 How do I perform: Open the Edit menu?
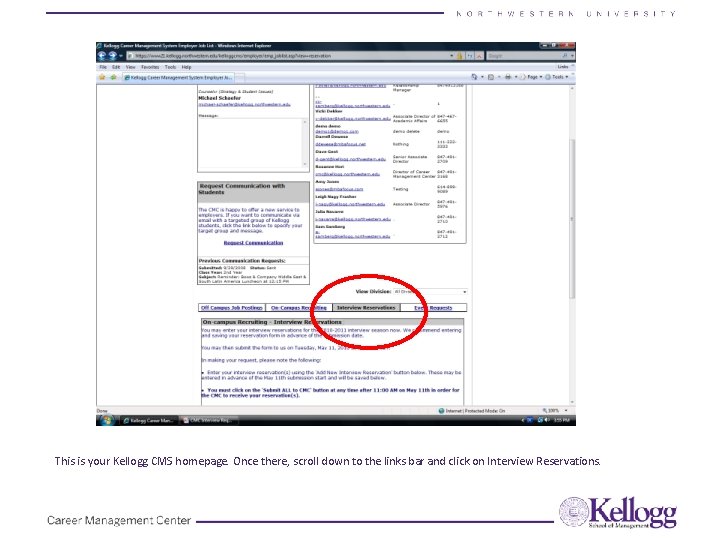point(116,67)
